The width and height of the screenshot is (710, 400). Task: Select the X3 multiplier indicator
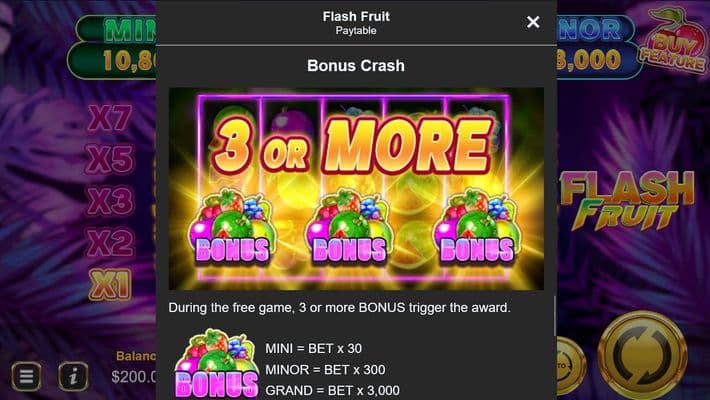click(110, 201)
